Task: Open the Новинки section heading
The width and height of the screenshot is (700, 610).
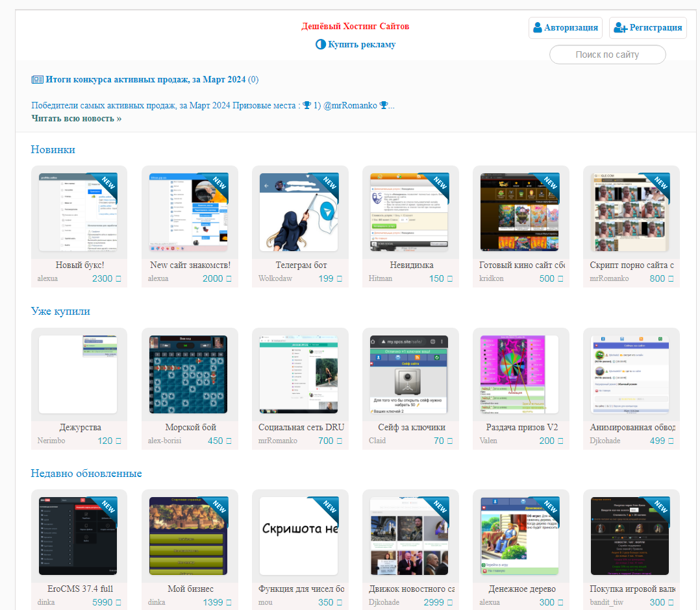Action: click(x=53, y=150)
